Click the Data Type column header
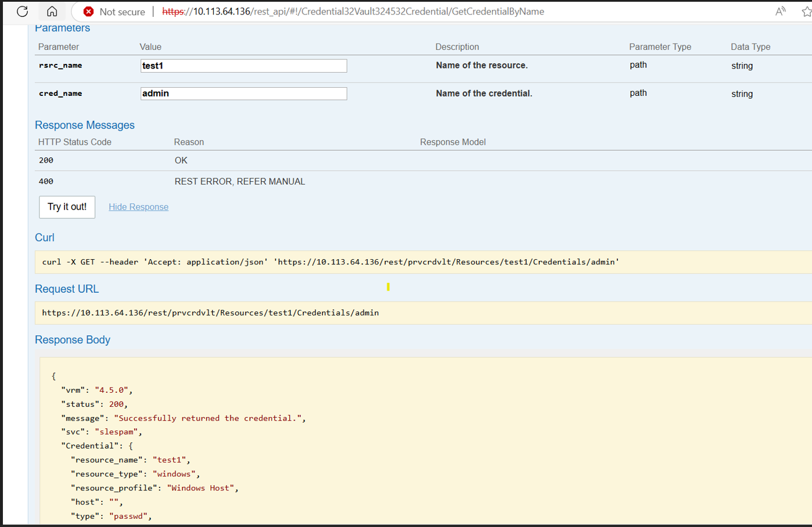The height and width of the screenshot is (527, 812). click(750, 47)
